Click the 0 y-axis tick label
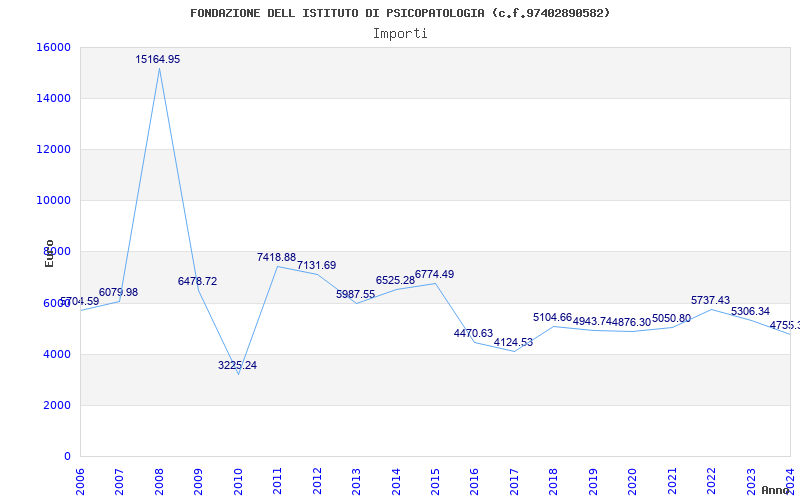Image resolution: width=800 pixels, height=500 pixels. coord(67,457)
